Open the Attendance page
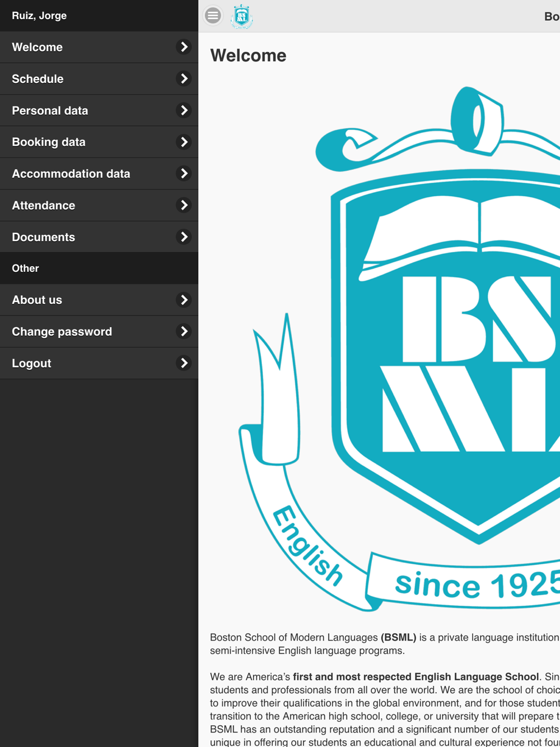Screen dimensions: 560x747 pyautogui.click(x=99, y=206)
